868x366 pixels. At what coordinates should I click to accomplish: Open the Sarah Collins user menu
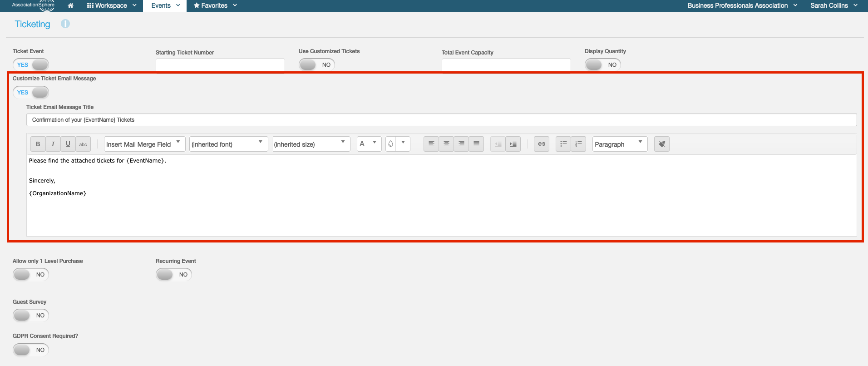pos(834,5)
